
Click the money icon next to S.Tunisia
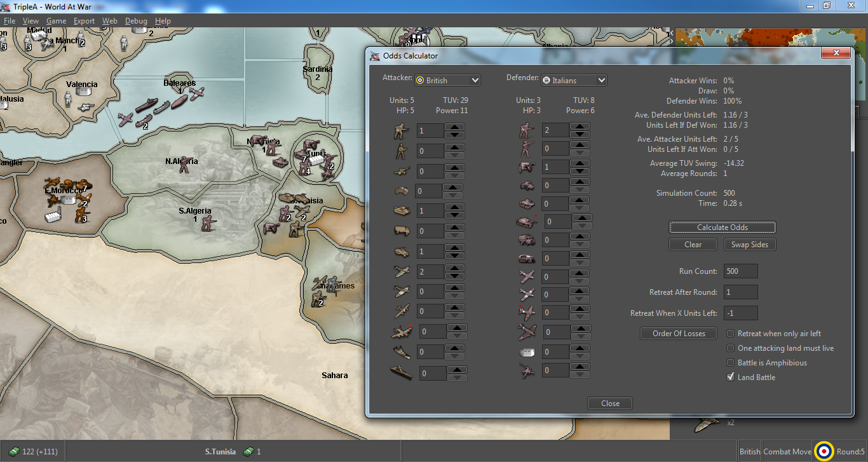(248, 452)
